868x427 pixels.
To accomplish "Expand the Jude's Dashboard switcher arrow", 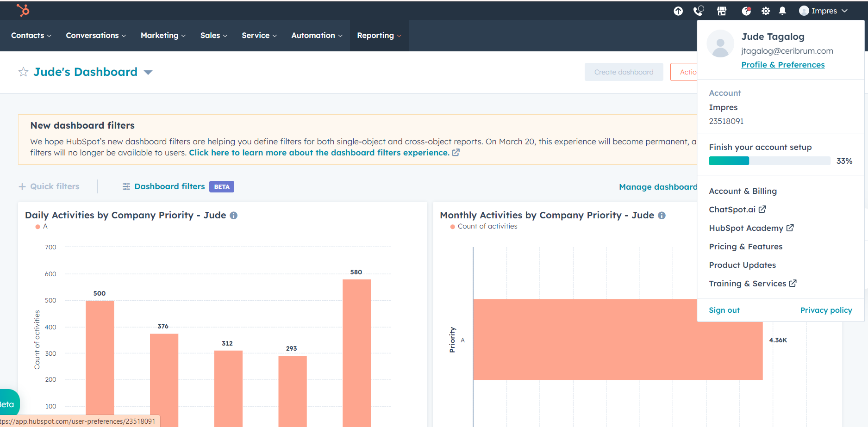I will pos(148,72).
